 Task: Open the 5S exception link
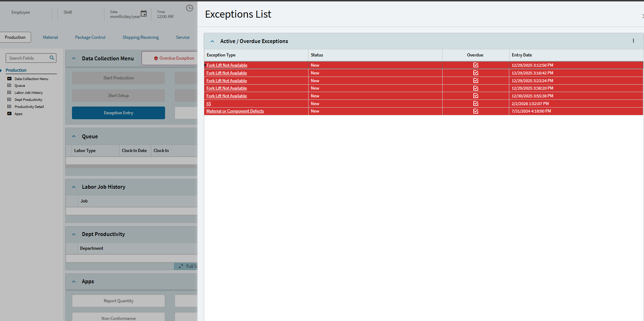209,104
